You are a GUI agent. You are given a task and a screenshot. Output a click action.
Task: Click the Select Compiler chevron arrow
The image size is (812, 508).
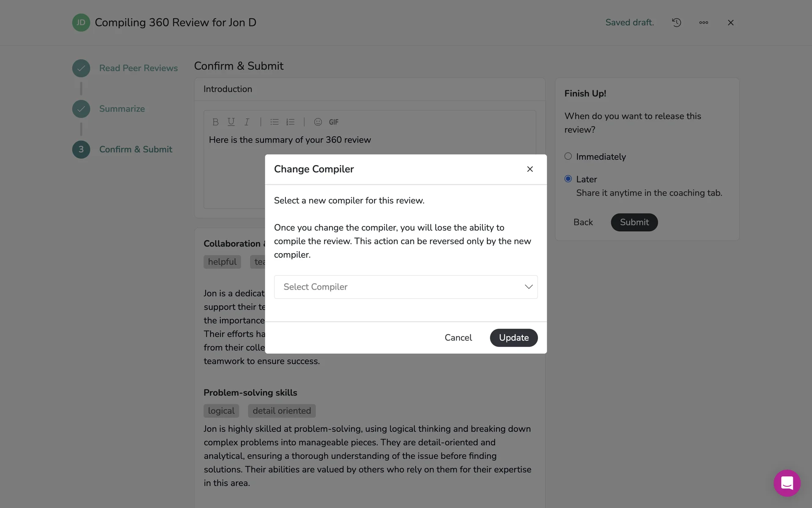pos(528,287)
